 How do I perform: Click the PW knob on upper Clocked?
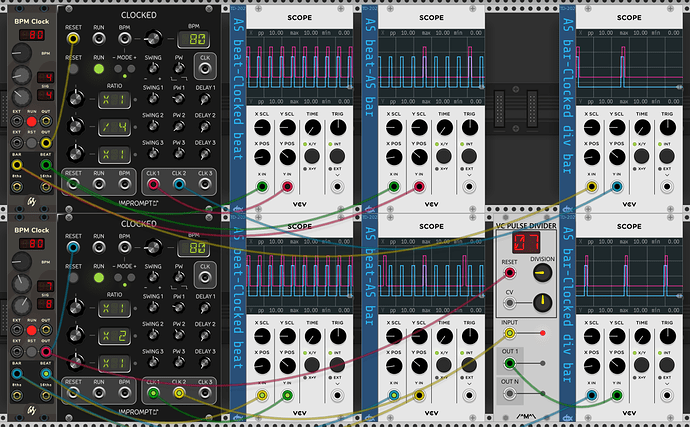pyautogui.click(x=179, y=69)
